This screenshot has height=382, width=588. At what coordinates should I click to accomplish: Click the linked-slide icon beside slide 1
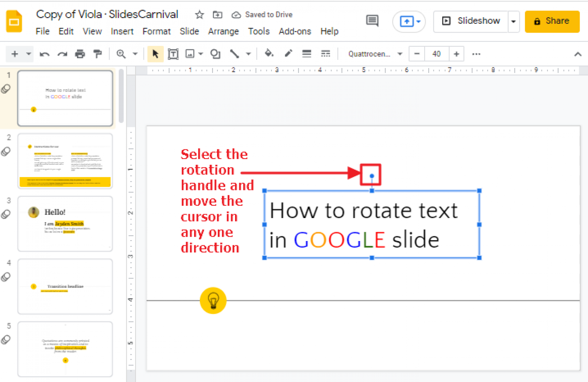pyautogui.click(x=6, y=89)
